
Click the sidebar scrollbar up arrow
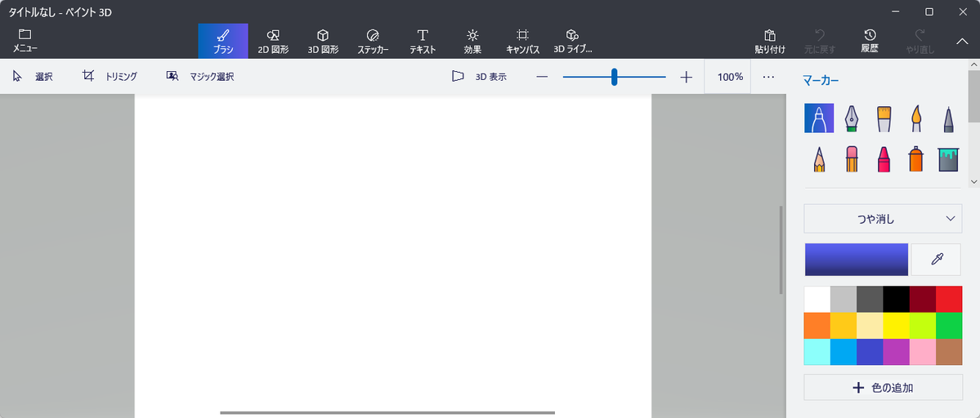pyautogui.click(x=973, y=64)
